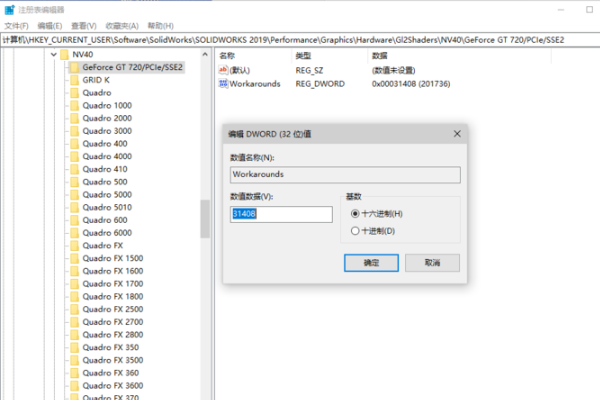600x400 pixels.
Task: Click the REG_DWORD type cell
Action: pos(320,84)
